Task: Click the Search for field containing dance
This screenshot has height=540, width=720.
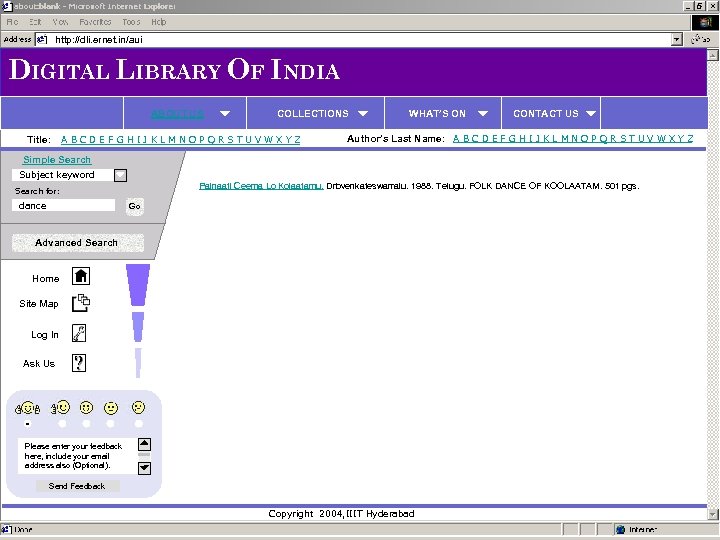Action: click(63, 205)
